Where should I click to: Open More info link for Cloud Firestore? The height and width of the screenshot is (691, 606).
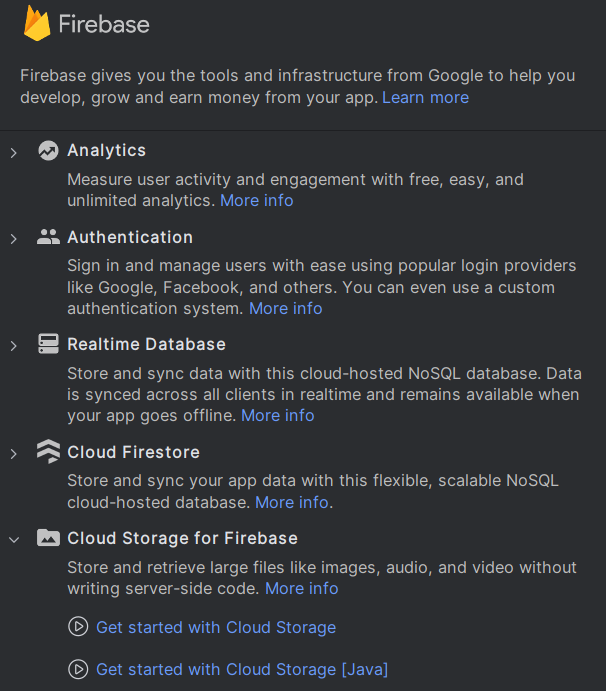tap(292, 503)
